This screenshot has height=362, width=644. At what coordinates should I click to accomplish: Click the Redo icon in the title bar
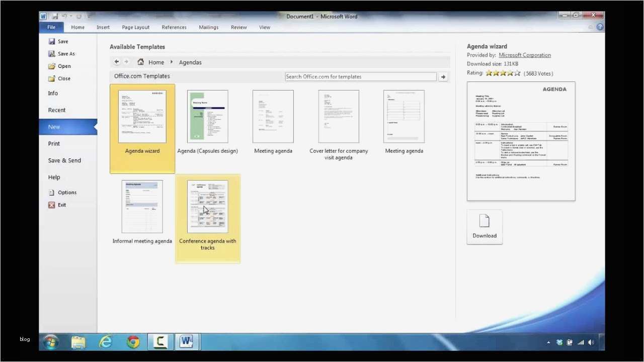pos(78,16)
